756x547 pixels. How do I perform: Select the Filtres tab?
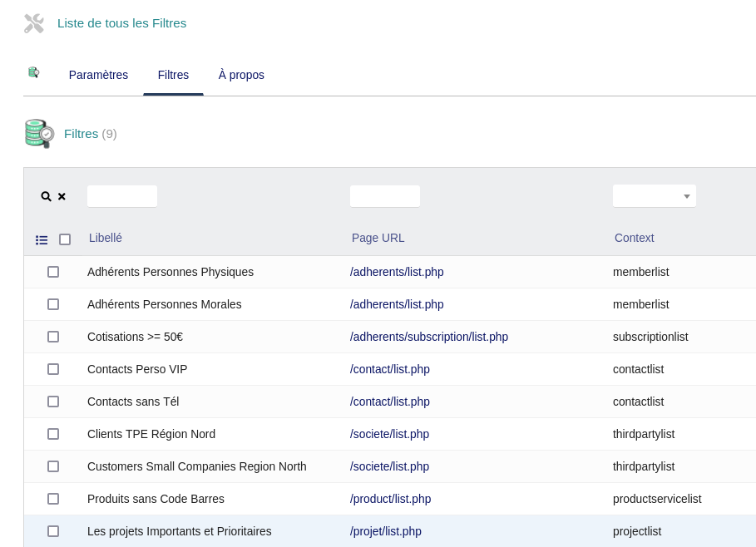[x=173, y=75]
